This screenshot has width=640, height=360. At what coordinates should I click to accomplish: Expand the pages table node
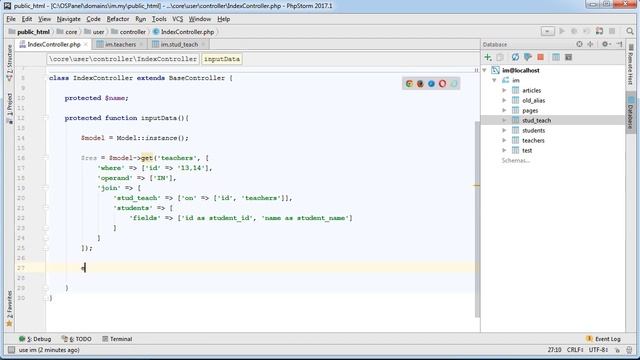click(x=504, y=110)
